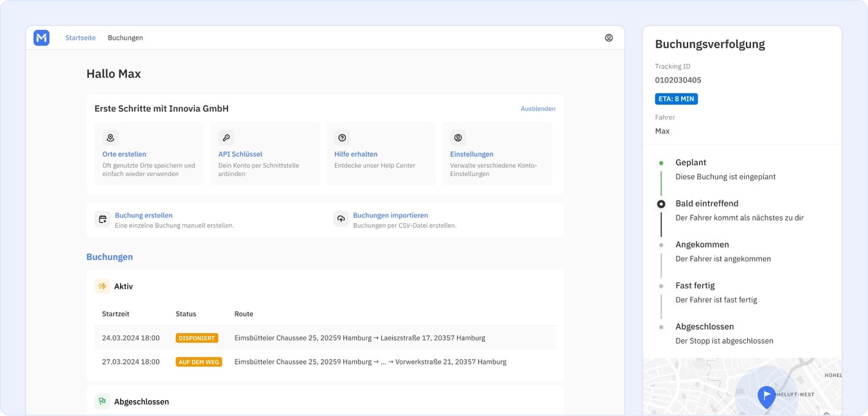
Task: Click the Buchungsverfolgung panel title
Action: [710, 44]
